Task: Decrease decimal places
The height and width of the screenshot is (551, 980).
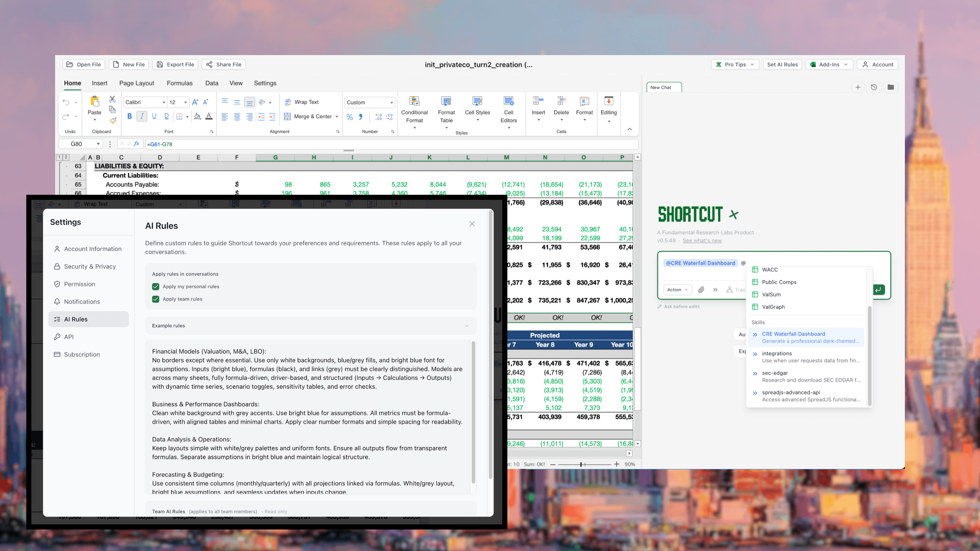Action: pos(390,117)
